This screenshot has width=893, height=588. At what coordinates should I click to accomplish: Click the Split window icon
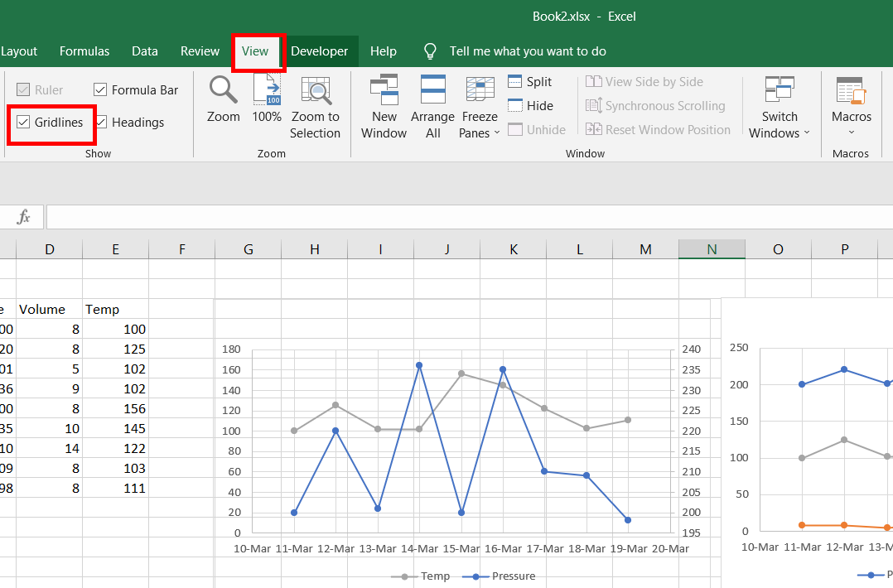[x=514, y=82]
